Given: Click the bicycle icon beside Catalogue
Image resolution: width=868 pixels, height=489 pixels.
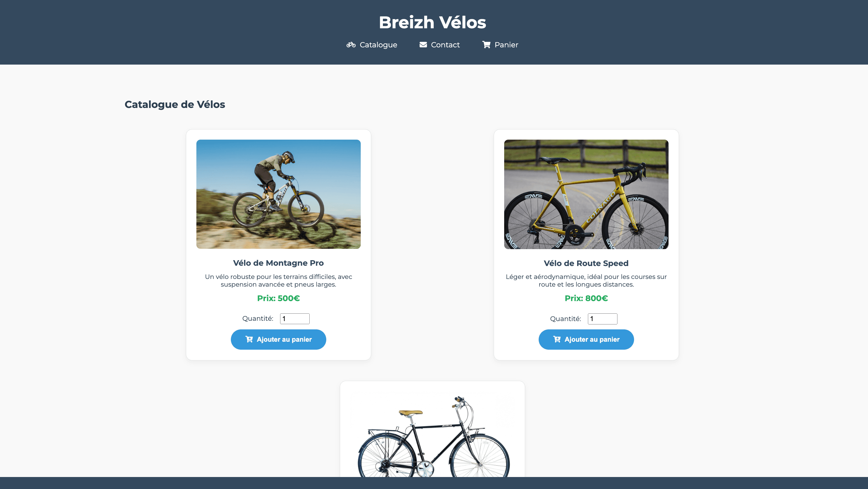Looking at the screenshot, I should coord(351,45).
